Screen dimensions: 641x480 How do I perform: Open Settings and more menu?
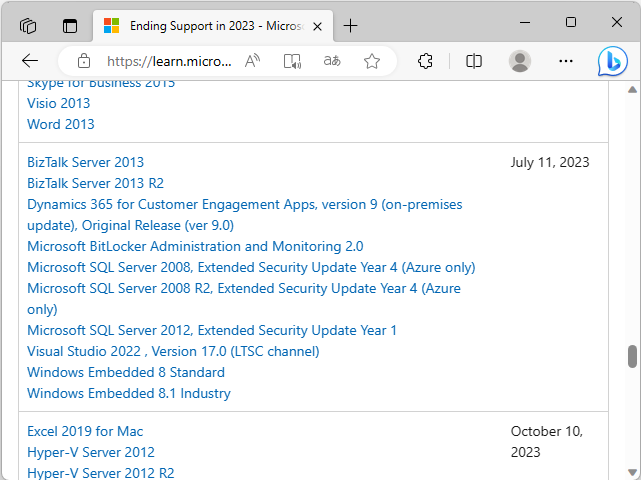566,61
